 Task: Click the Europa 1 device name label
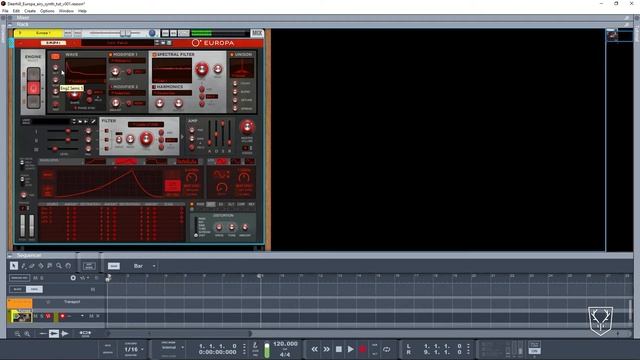43,33
